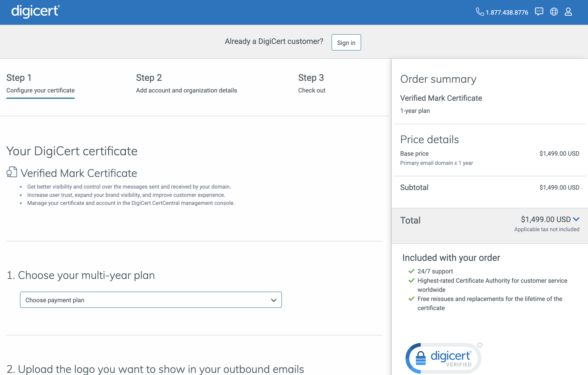Click the DigiCert Verified seal badge
Image resolution: width=588 pixels, height=375 pixels.
[x=443, y=358]
